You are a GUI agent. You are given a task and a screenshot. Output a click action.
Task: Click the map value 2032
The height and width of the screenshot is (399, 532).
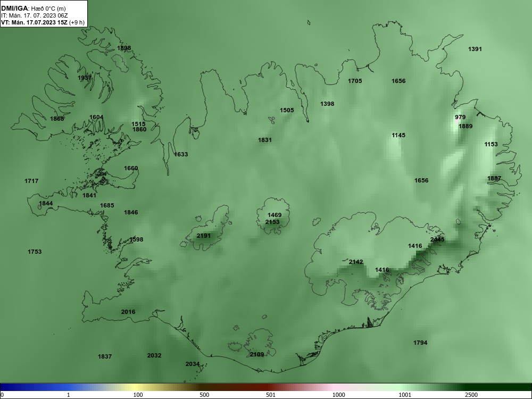tap(154, 355)
